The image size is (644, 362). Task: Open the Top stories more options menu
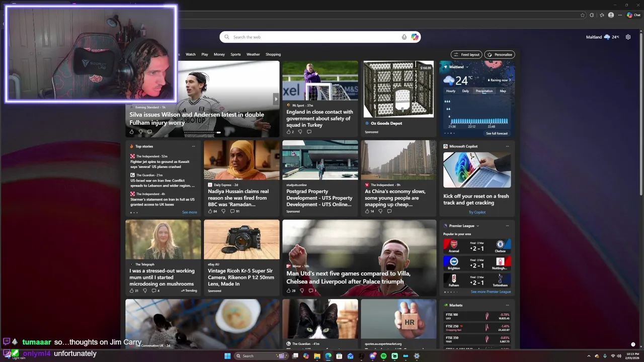click(x=193, y=146)
